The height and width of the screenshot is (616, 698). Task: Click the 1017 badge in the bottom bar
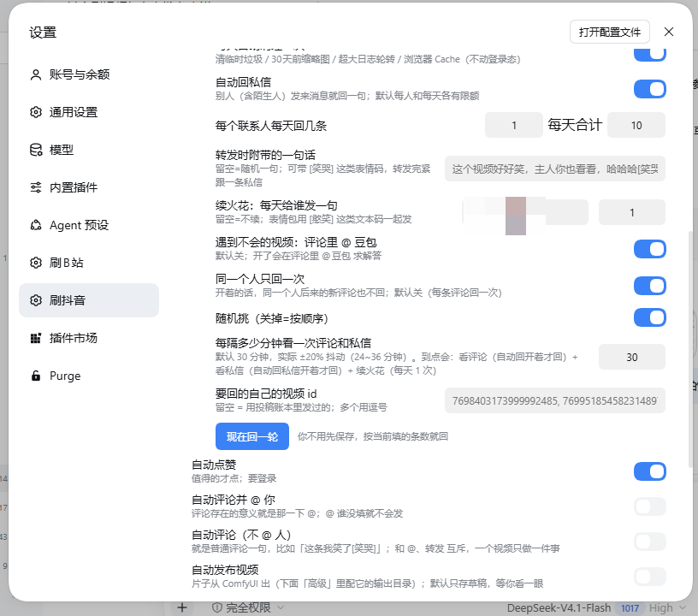click(x=630, y=608)
